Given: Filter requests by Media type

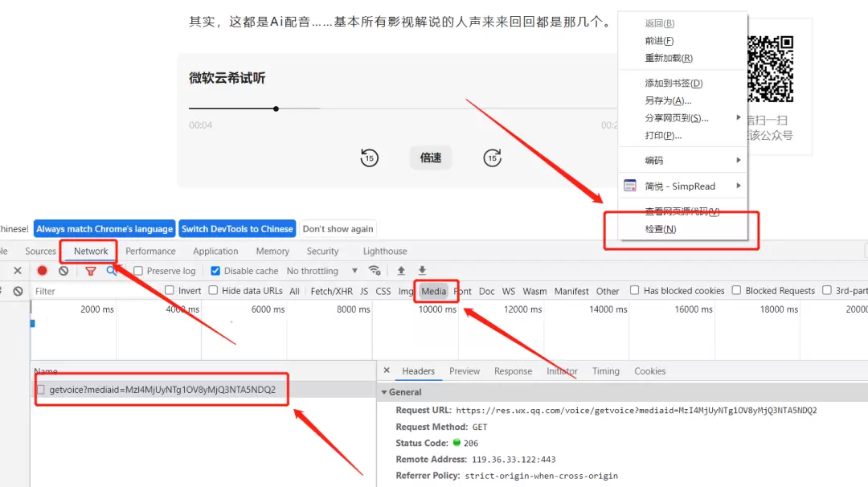Looking at the screenshot, I should click(433, 291).
